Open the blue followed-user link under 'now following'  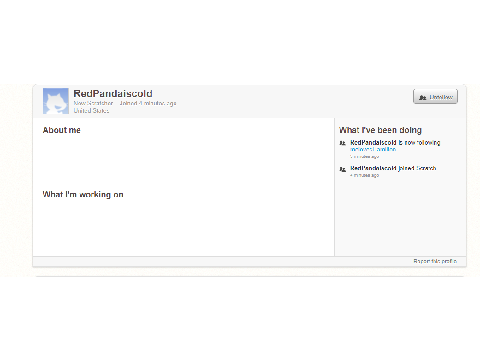coord(373,149)
